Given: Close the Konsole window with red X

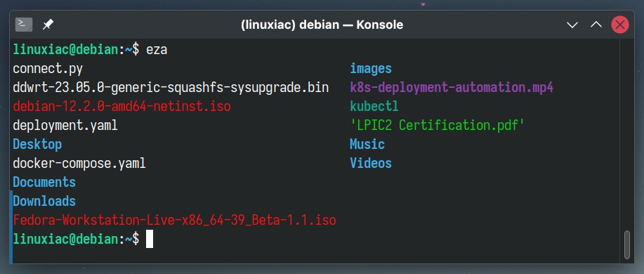Looking at the screenshot, I should point(619,25).
